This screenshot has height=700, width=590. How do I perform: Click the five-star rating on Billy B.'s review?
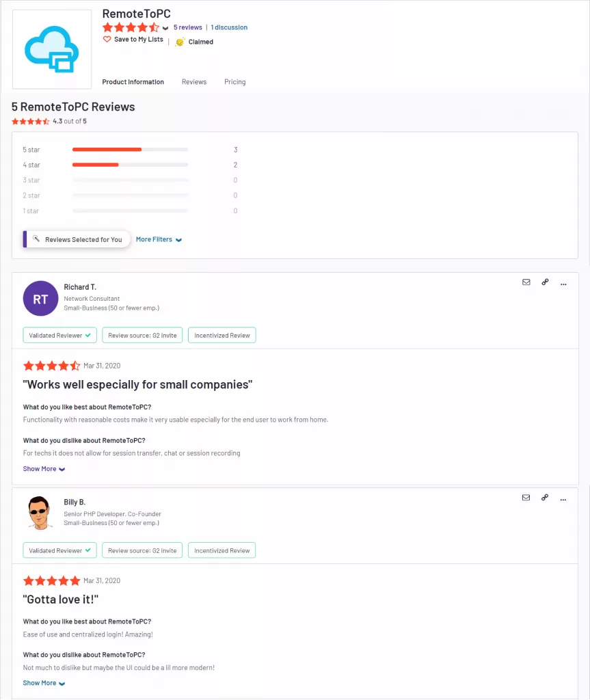(52, 581)
